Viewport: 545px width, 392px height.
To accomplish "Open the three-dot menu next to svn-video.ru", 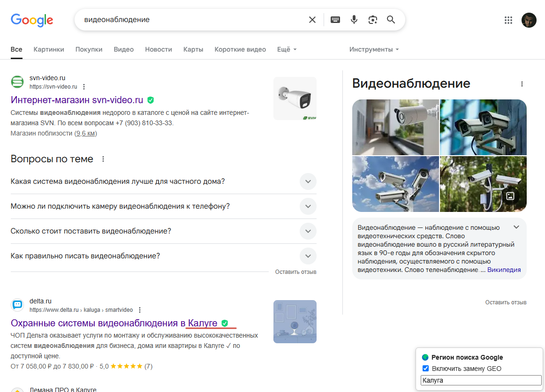I will pos(83,86).
